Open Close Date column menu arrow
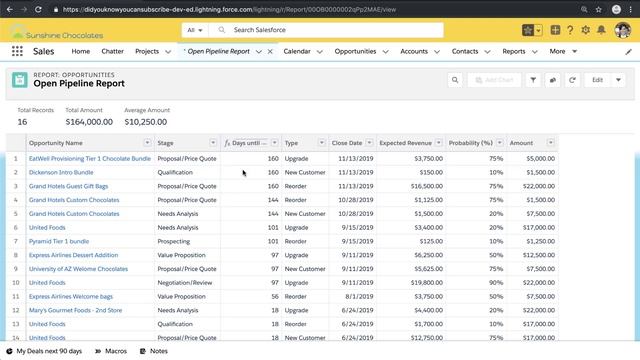Viewport: 640px width, 360px height. pyautogui.click(x=369, y=142)
